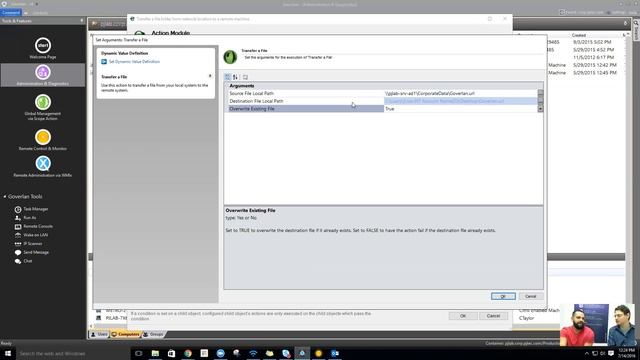Open Chrome from the taskbar
The width and height of the screenshot is (640, 360).
pyautogui.click(x=188, y=353)
